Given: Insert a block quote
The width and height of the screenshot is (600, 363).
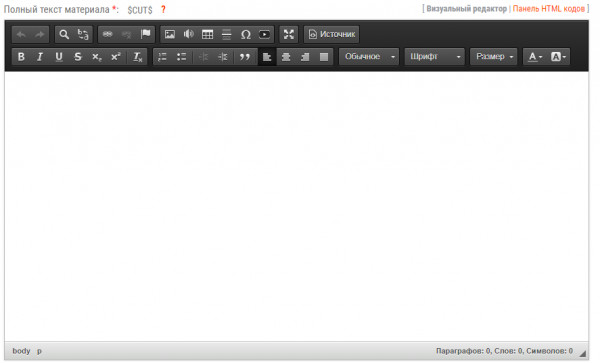Looking at the screenshot, I should [245, 57].
